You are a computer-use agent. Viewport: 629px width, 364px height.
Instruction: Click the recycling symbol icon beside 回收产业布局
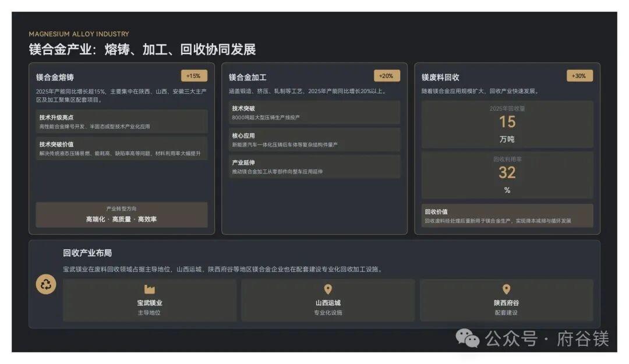click(x=46, y=284)
